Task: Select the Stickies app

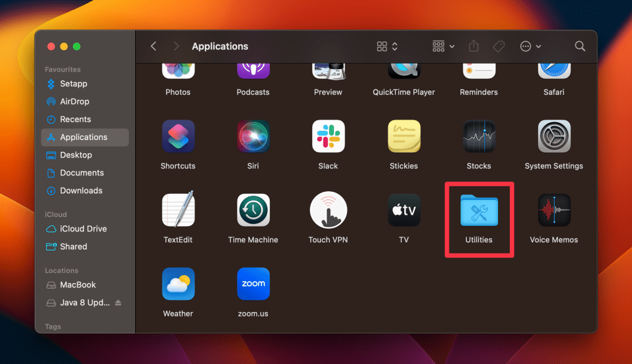Action: coord(404,136)
